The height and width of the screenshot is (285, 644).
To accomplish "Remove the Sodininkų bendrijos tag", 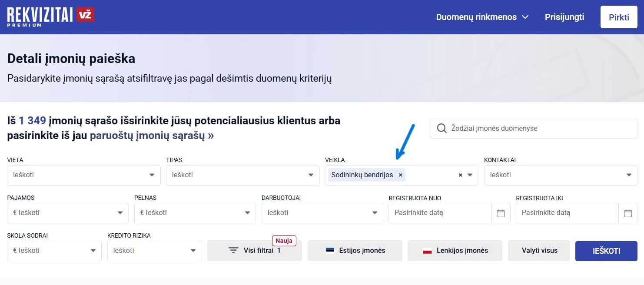I will (x=400, y=175).
